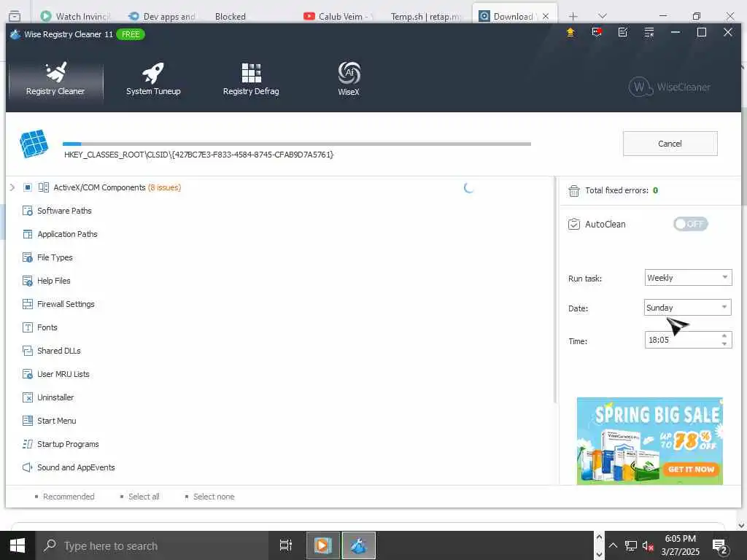Click the Start Menu category icon
Image resolution: width=747 pixels, height=560 pixels.
point(28,421)
